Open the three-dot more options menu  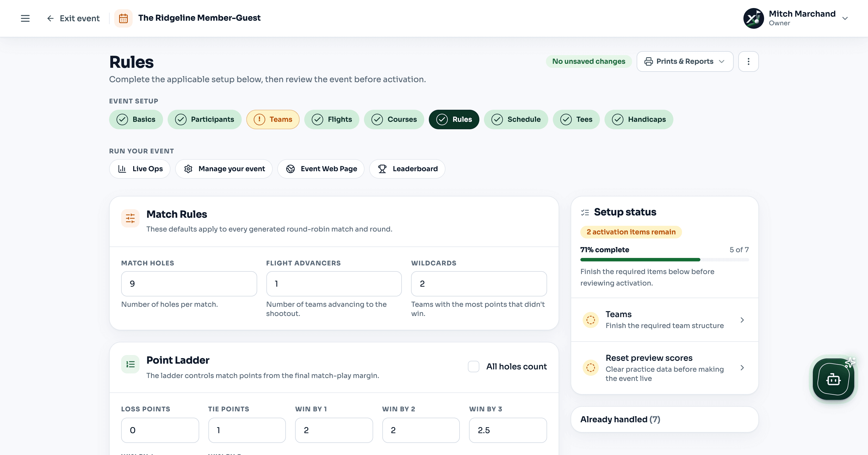(x=748, y=61)
